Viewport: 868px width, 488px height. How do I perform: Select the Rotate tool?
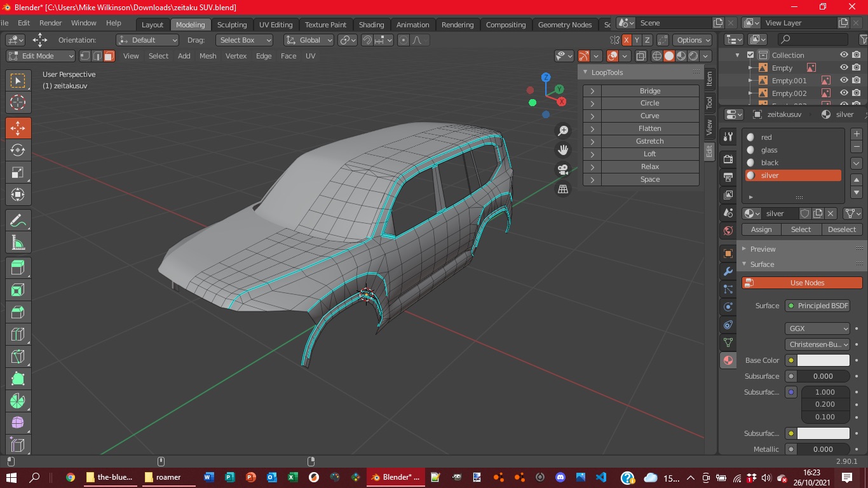click(x=18, y=150)
